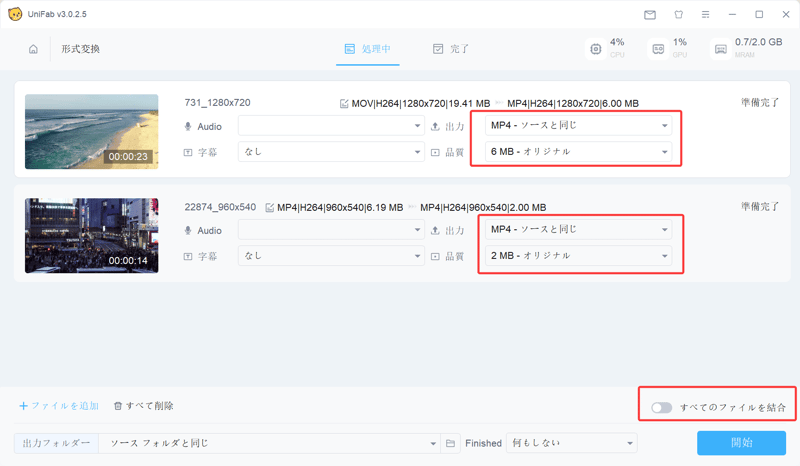Click ファイルを追加 to add files
Image resolution: width=800 pixels, height=466 pixels.
pyautogui.click(x=58, y=406)
